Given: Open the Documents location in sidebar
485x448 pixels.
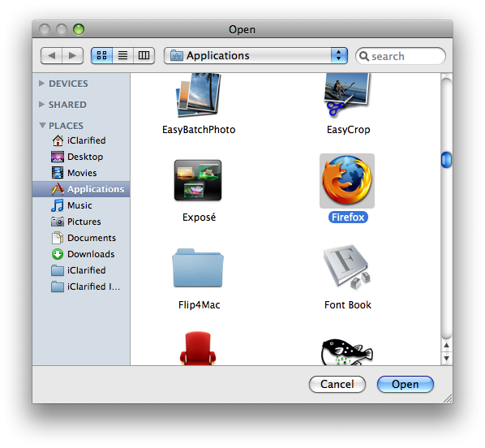Looking at the screenshot, I should (x=81, y=238).
